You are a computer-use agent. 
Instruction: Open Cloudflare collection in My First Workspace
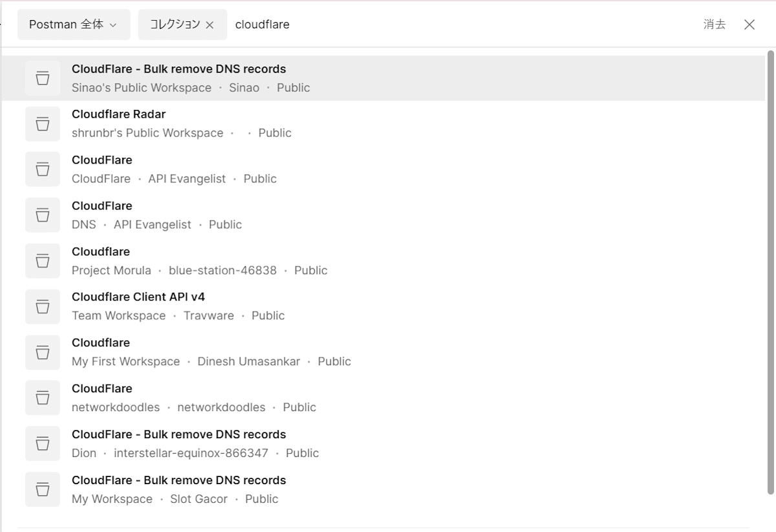383,352
